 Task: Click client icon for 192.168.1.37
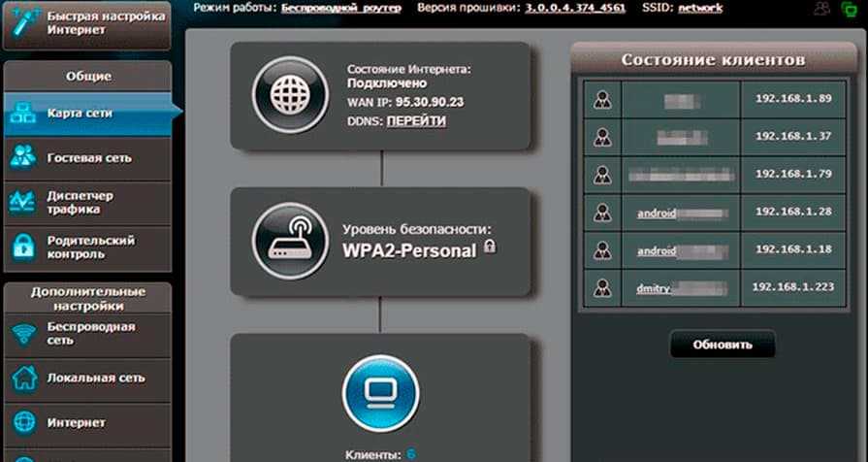[x=602, y=137]
